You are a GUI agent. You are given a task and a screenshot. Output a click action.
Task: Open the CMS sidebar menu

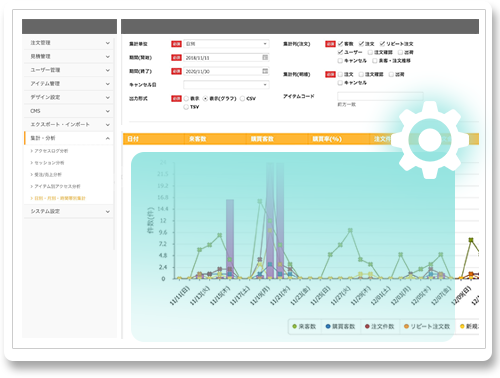(x=69, y=111)
